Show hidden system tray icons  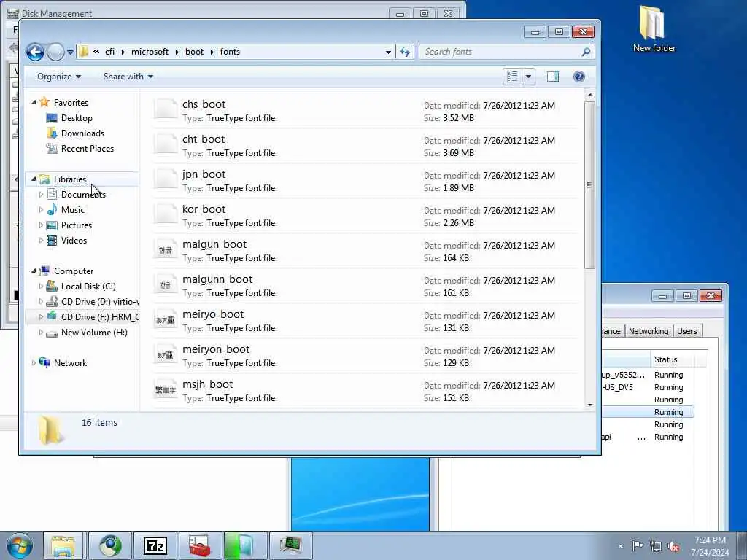620,546
